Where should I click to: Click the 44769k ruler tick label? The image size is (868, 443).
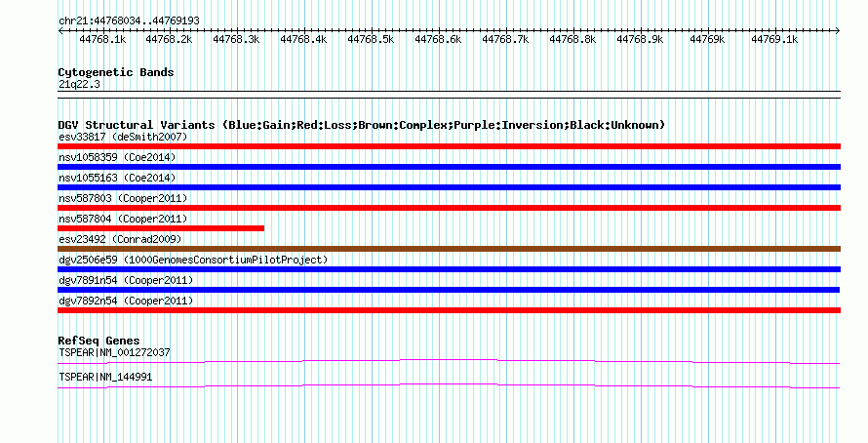pyautogui.click(x=707, y=39)
